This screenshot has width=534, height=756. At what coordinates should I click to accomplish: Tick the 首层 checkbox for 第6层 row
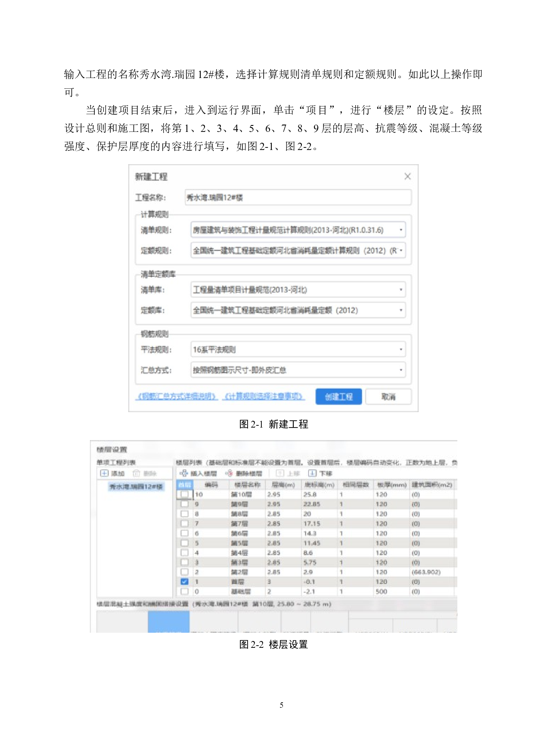(184, 533)
